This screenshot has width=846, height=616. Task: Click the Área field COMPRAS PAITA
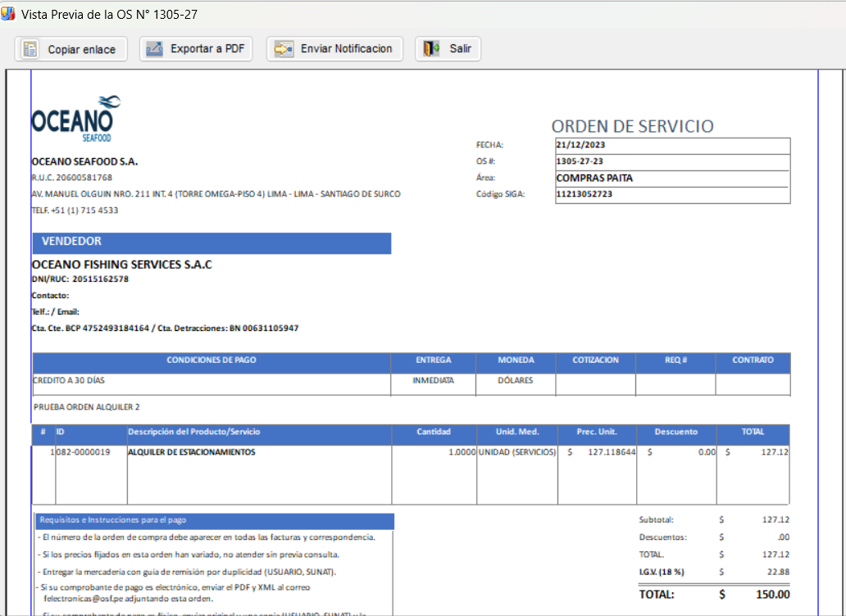point(671,178)
